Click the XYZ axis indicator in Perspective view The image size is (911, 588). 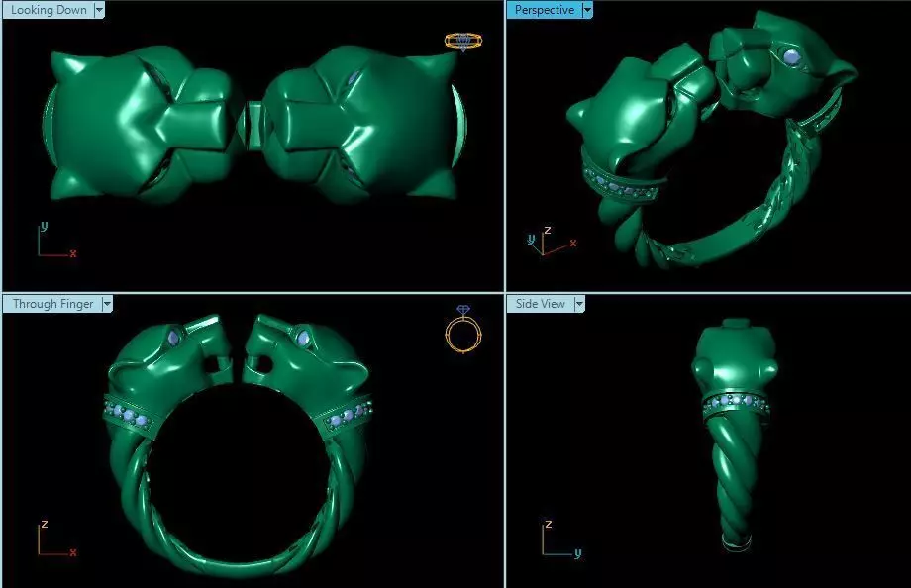[552, 242]
